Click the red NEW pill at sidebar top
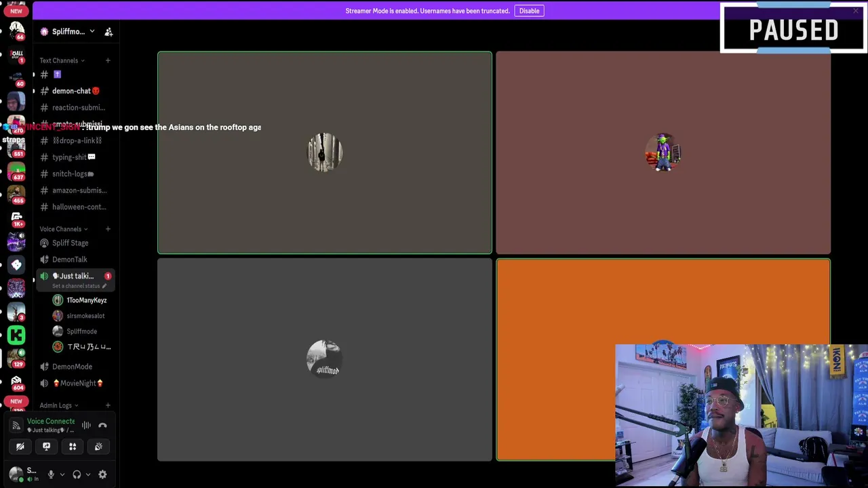The height and width of the screenshot is (488, 868). click(x=16, y=11)
